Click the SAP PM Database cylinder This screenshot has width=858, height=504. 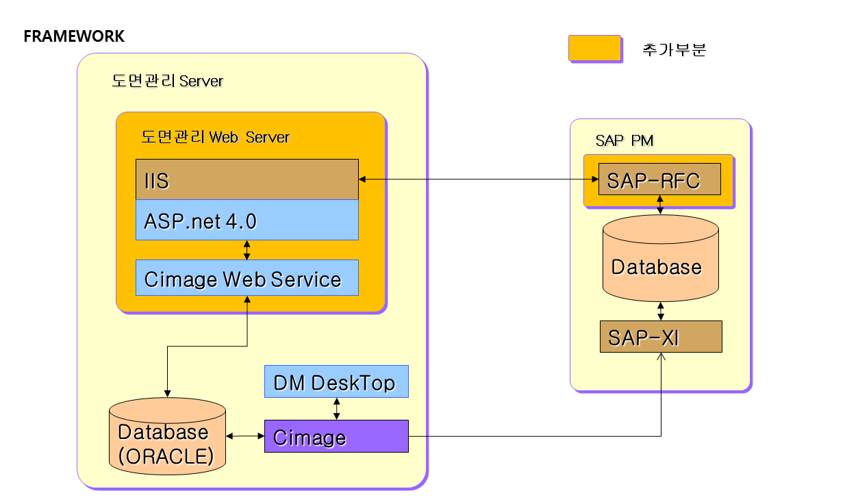660,258
